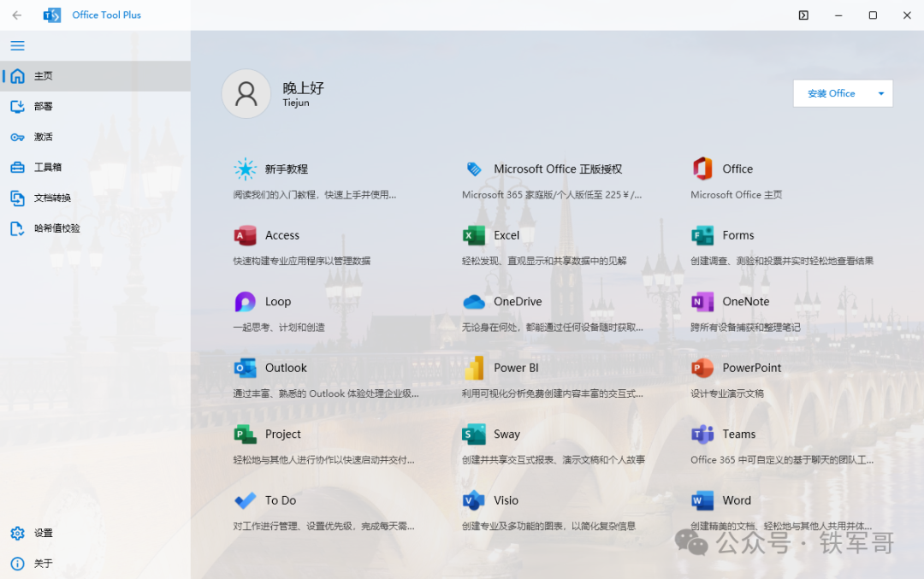Click the Microsoft Office 正版授权 tag icon
The height and width of the screenshot is (579, 924).
[474, 169]
